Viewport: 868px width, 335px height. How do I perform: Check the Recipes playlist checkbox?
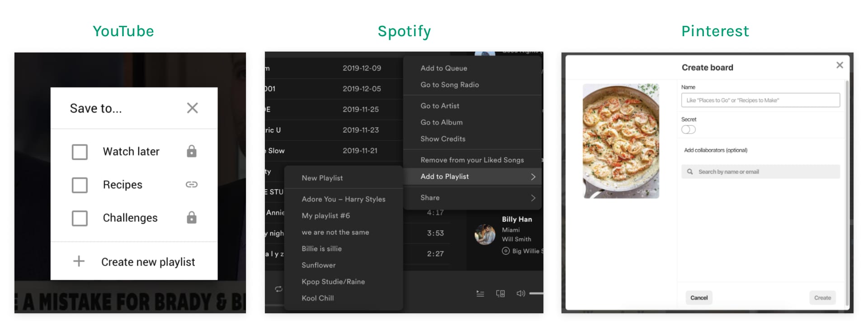(80, 185)
